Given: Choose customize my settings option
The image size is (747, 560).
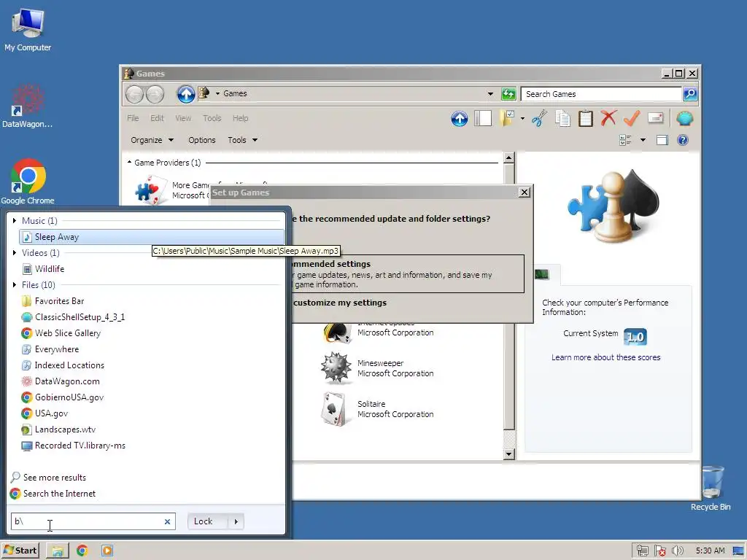Looking at the screenshot, I should tap(340, 303).
